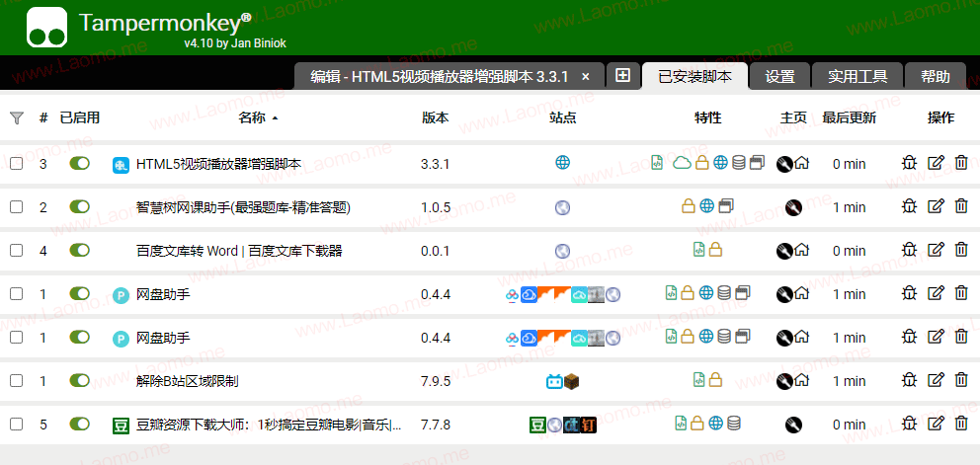The image size is (980, 465).
Task: Select checkbox for 豆瓣资源下载大师 row
Action: pos(16,425)
